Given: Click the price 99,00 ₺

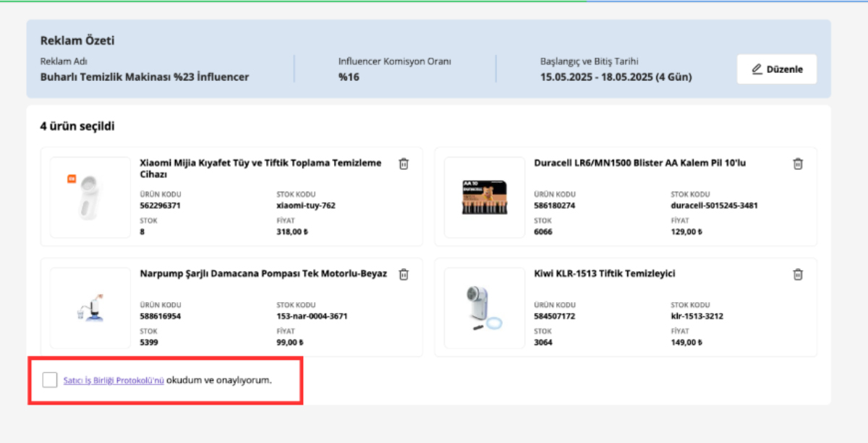Looking at the screenshot, I should coord(289,343).
